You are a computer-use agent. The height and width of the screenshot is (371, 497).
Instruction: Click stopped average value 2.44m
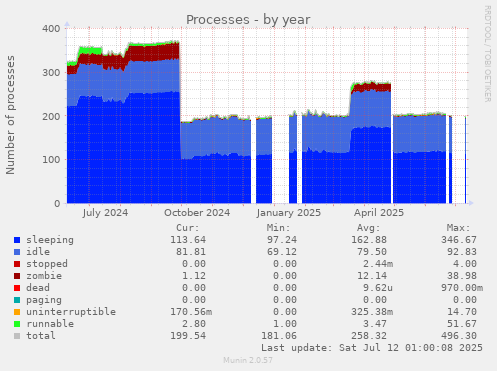378,264
